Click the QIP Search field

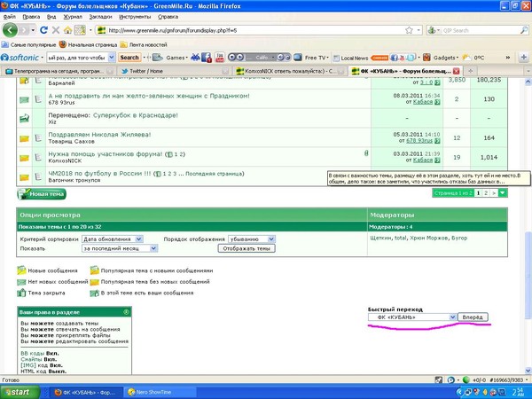point(480,30)
